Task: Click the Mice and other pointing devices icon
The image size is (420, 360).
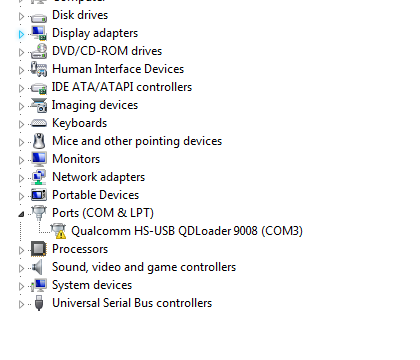Action: tap(39, 141)
